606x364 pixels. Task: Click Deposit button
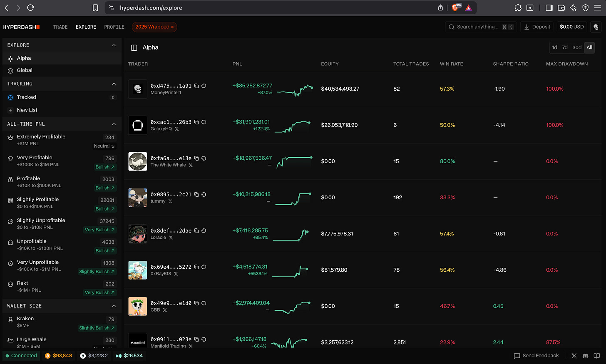tap(537, 27)
